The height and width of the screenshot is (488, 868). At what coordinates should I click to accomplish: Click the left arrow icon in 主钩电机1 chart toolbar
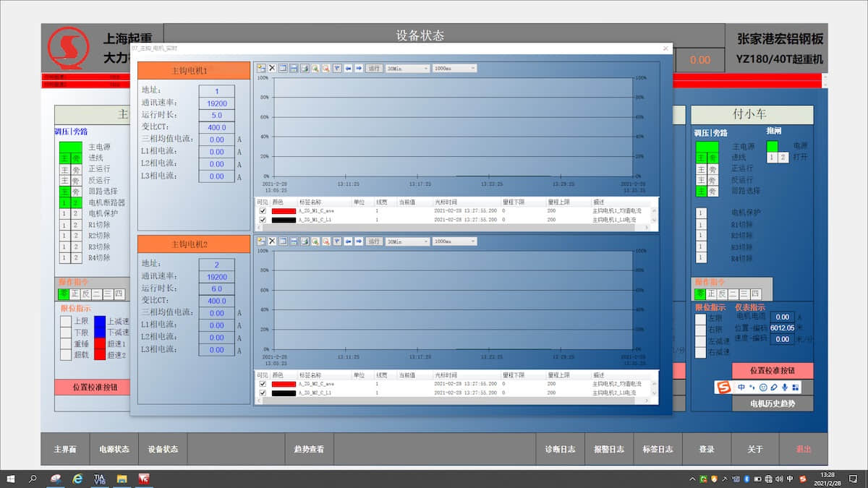point(348,68)
